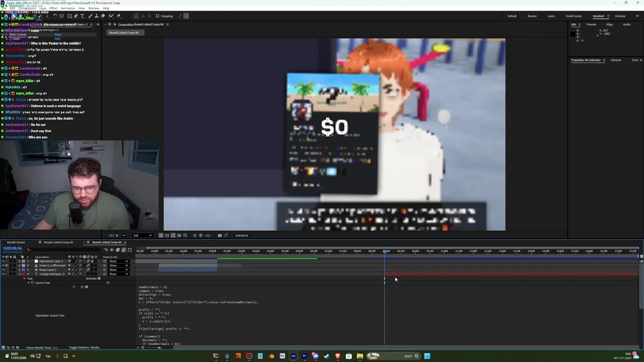This screenshot has height=362, width=644.
Task: Toggle mask and shape path visibility
Action: (173, 235)
